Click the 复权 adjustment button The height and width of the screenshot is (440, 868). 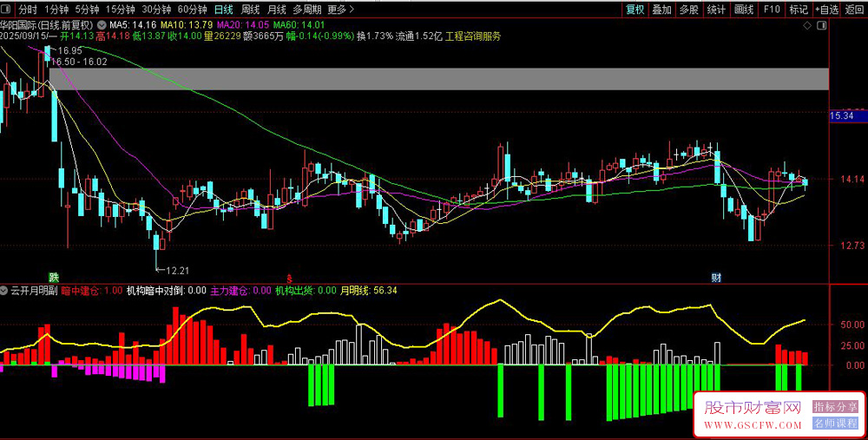point(635,10)
